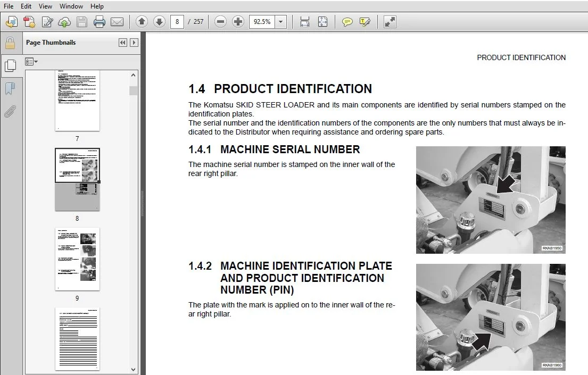
Task: Click the 'MACHINE IDENTIFICATION PLATE' heading text
Action: tap(306, 266)
